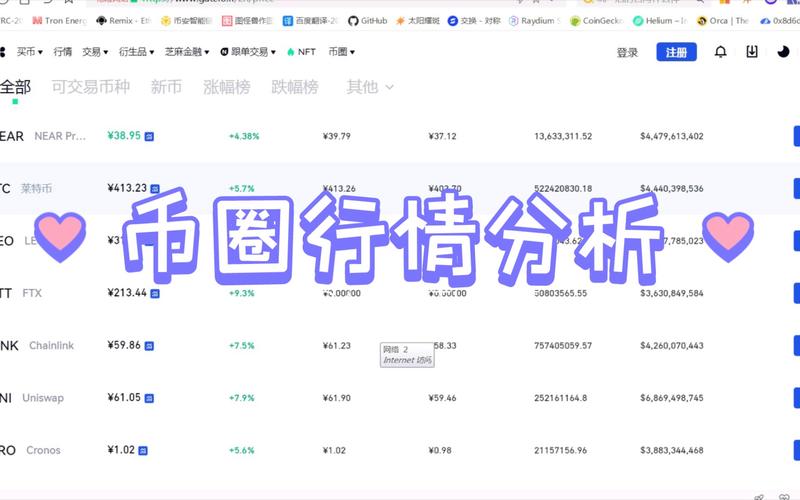
Task: Open the Helium bookmark
Action: (660, 20)
